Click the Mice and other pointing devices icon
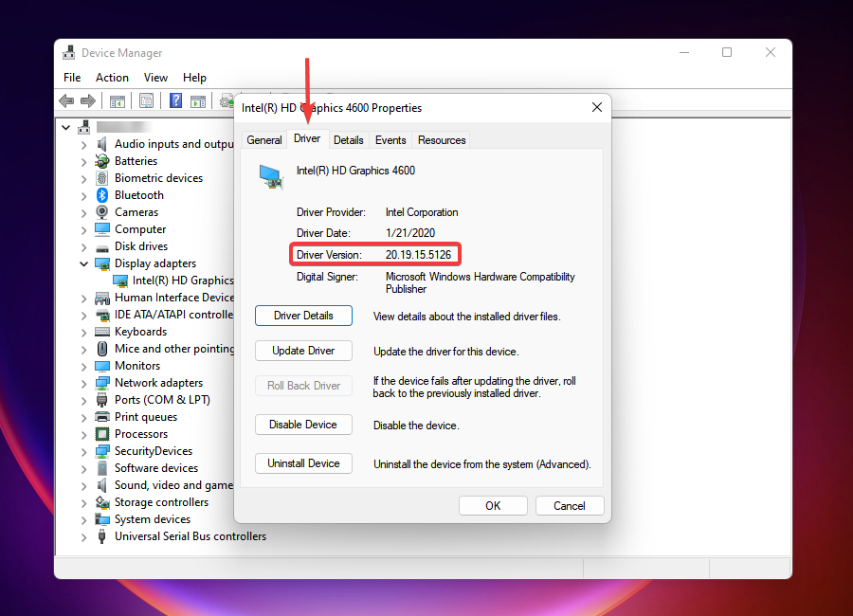The width and height of the screenshot is (853, 616). [101, 348]
